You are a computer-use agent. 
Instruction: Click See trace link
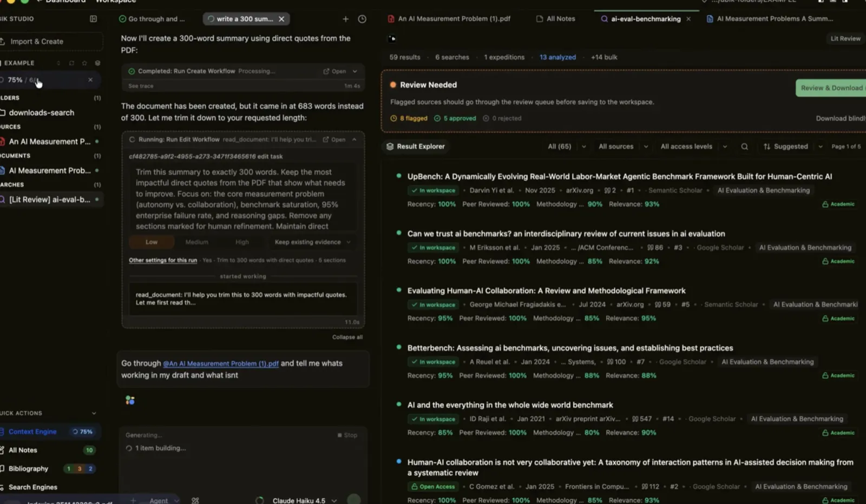coord(141,86)
